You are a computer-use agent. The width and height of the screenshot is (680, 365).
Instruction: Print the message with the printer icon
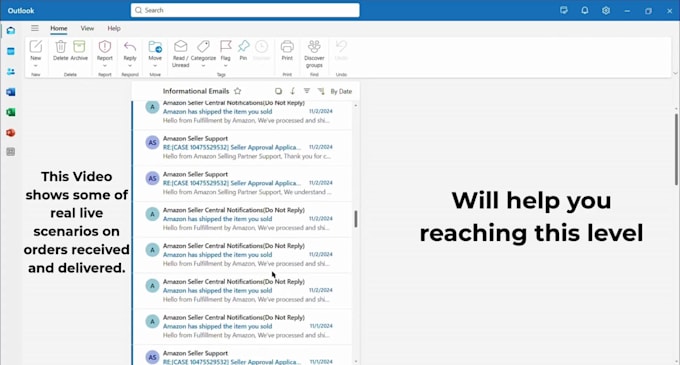tap(287, 46)
